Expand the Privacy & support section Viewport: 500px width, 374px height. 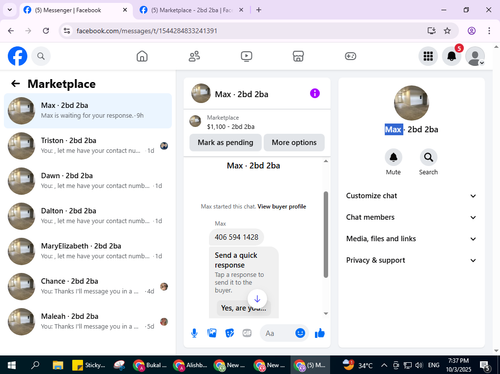coord(411,260)
